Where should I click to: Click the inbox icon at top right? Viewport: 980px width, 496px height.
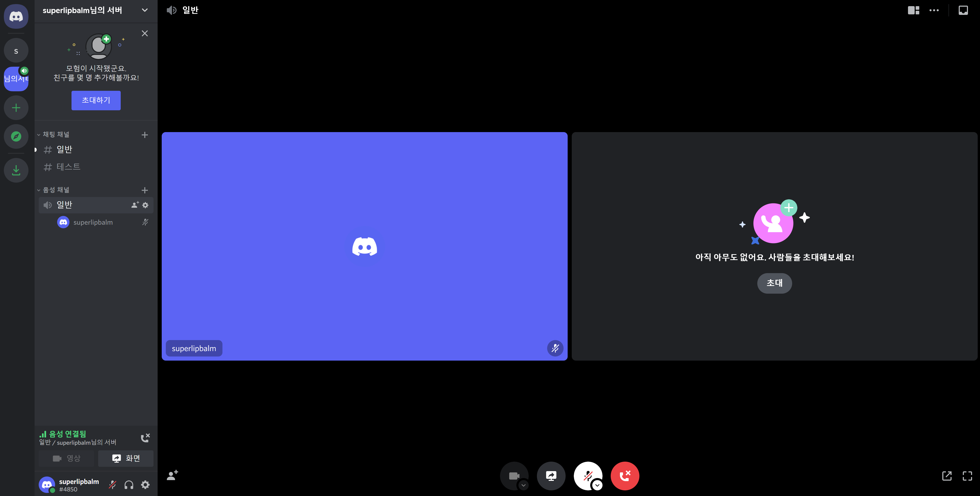click(963, 10)
